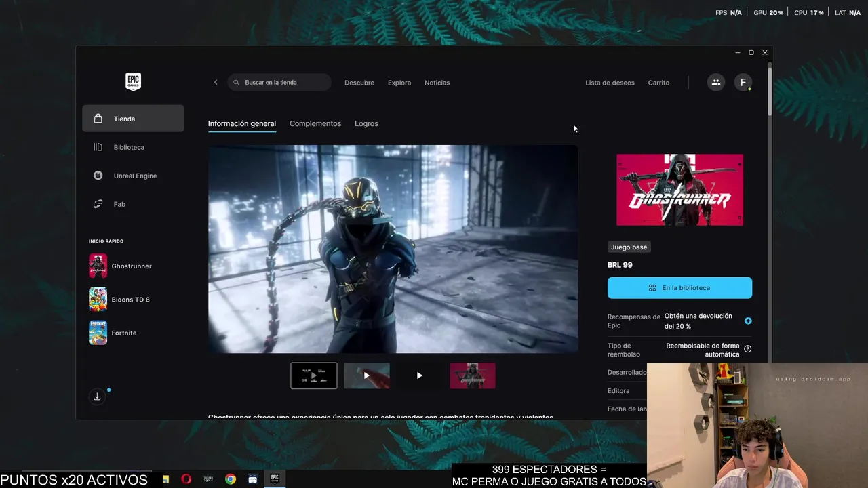The width and height of the screenshot is (868, 488).
Task: Open the Fab marketplace section
Action: (133, 204)
